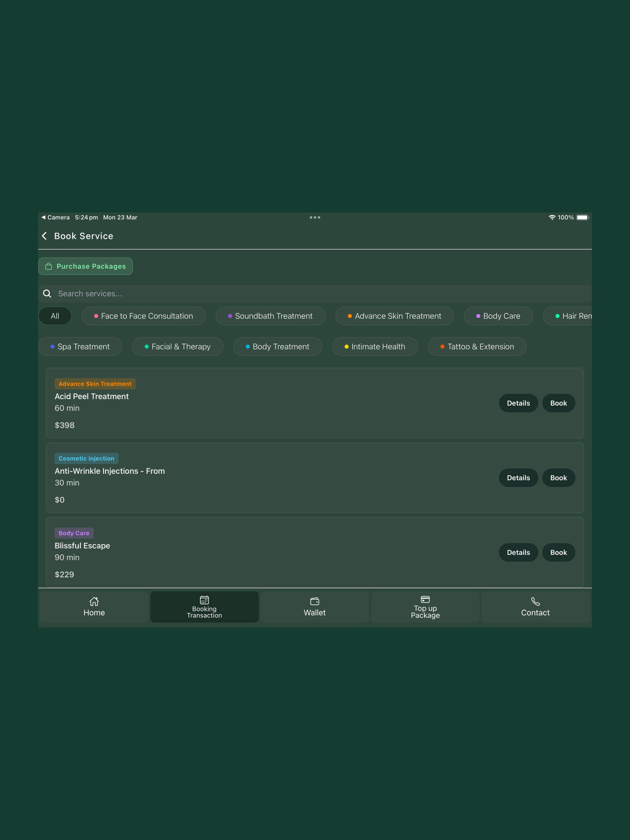Tap the $0 price on Anti-Wrinkle Injections

[60, 500]
